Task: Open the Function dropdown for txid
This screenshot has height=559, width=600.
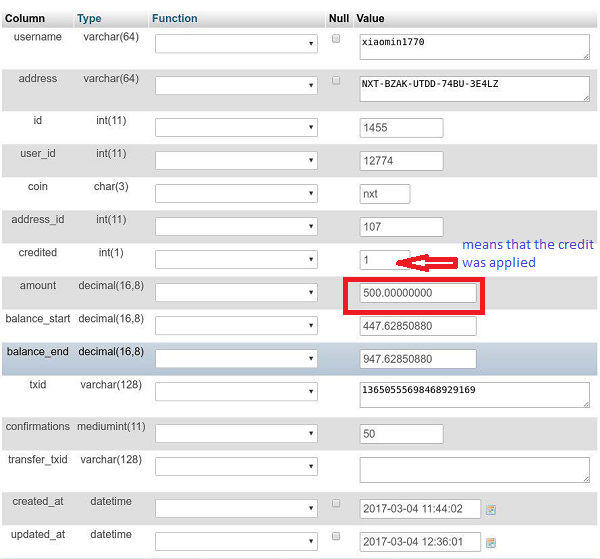Action: 236,392
